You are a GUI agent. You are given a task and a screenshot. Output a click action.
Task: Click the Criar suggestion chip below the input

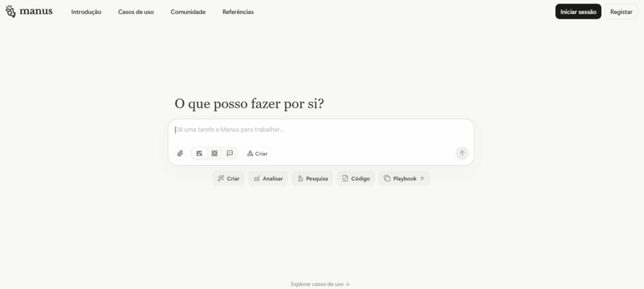(228, 178)
